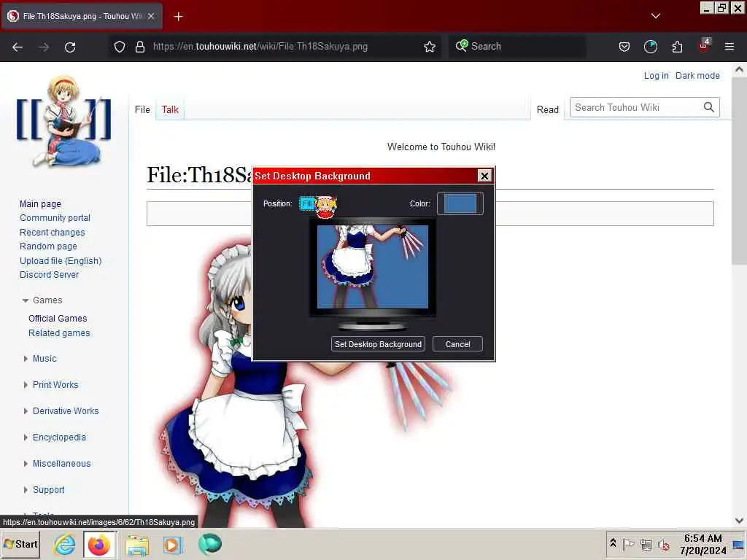Click the wiki search magnifier icon

pos(709,107)
